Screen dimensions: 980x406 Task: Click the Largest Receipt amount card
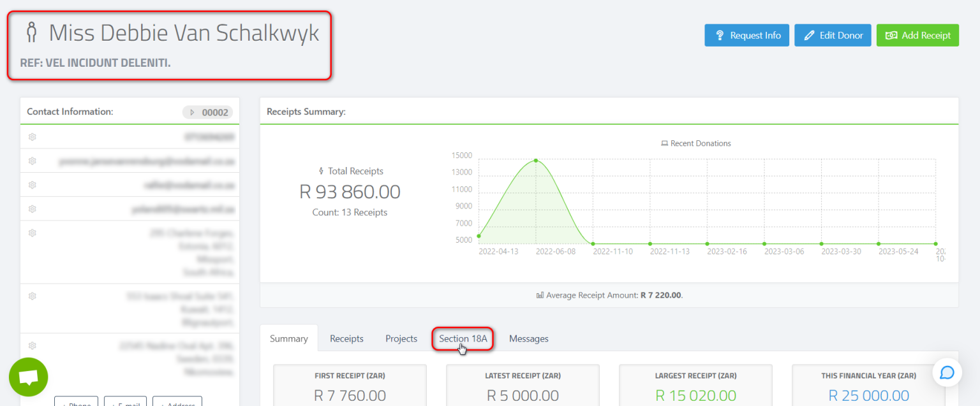(695, 386)
